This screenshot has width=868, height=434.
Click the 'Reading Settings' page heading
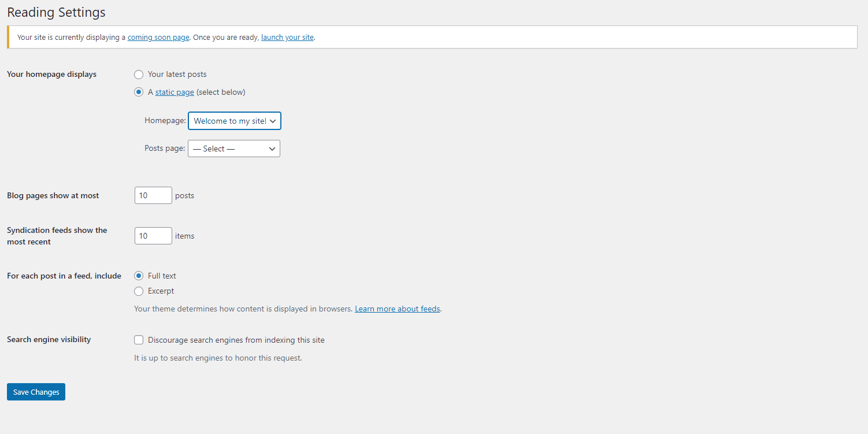click(x=56, y=12)
